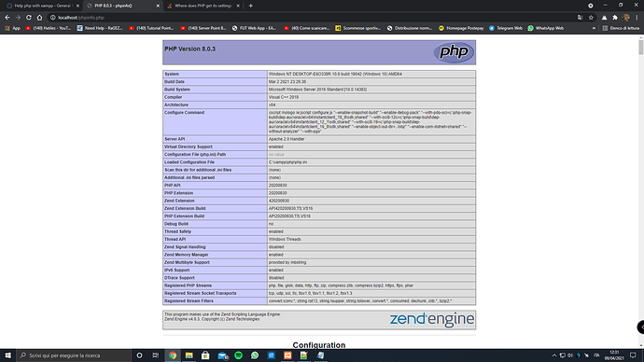Reload the phpinfo page
The width and height of the screenshot is (644, 362).
click(x=29, y=18)
